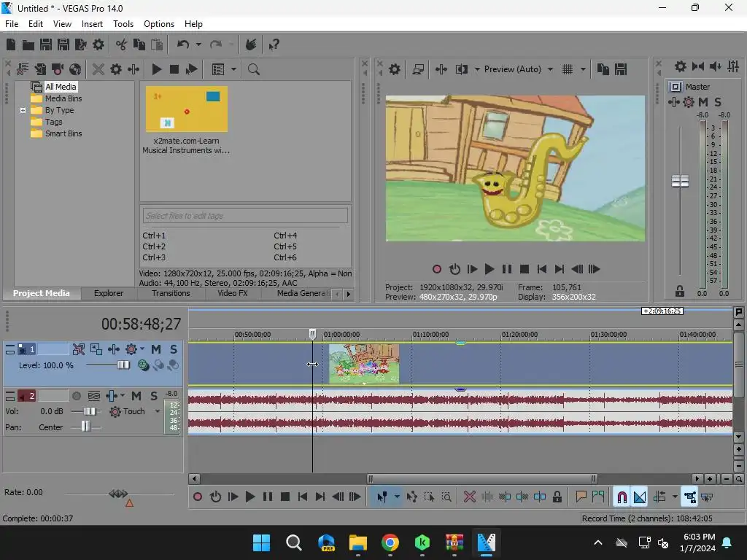Open project Properties gear in main toolbar
The width and height of the screenshot is (747, 560).
pyautogui.click(x=98, y=44)
